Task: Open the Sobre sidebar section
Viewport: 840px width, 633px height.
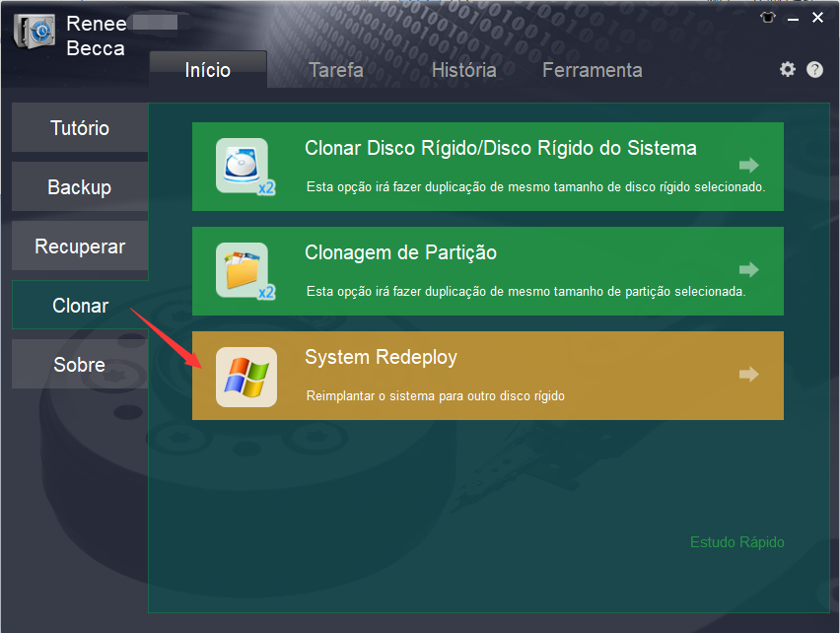Action: pyautogui.click(x=80, y=365)
